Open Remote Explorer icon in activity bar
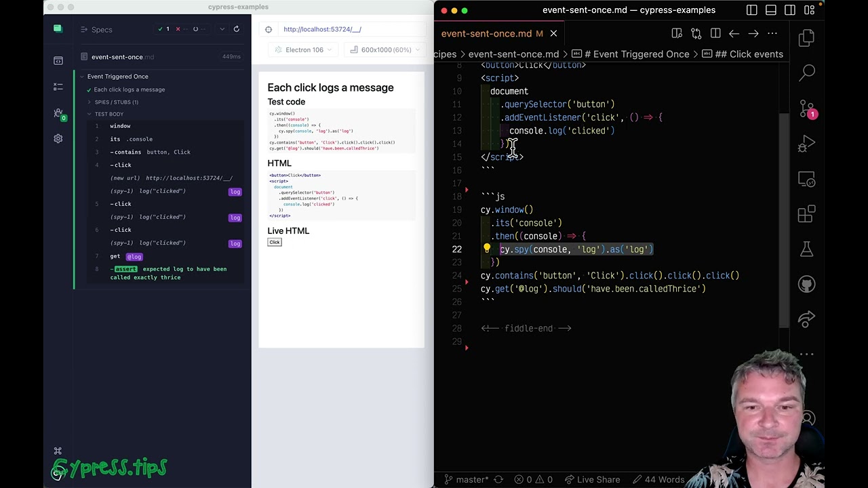The image size is (868, 488). (806, 180)
